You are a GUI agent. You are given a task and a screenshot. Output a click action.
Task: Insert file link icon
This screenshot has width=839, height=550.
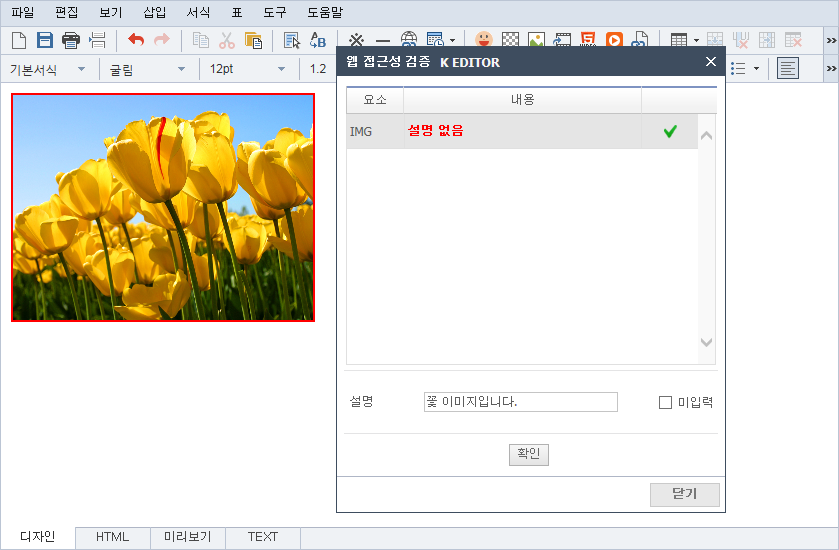(640, 39)
